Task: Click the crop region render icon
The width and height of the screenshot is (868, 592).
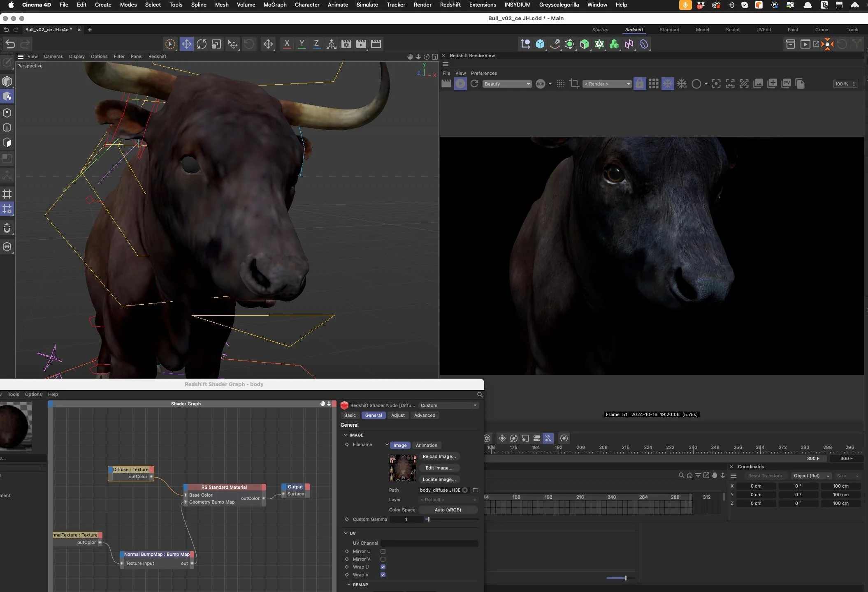Action: [574, 84]
